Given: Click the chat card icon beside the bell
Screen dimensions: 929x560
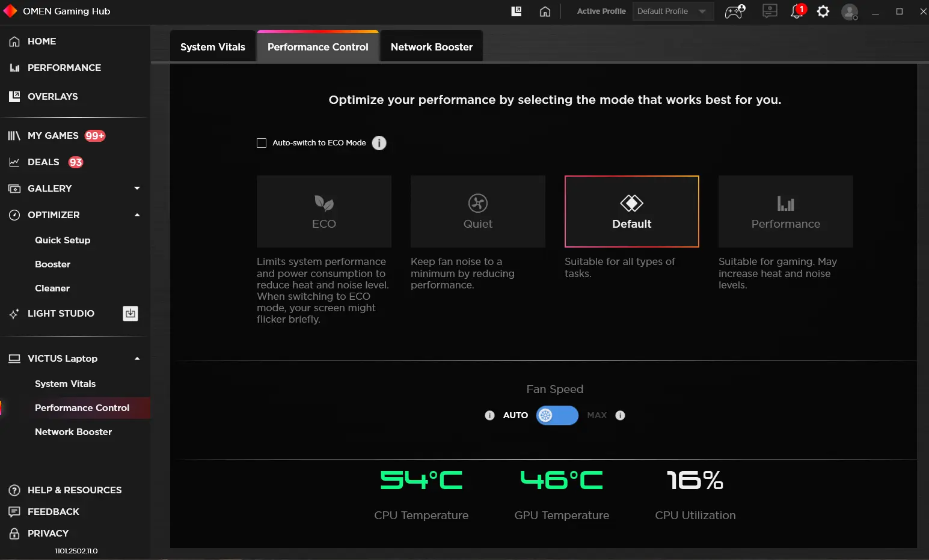Looking at the screenshot, I should click(x=770, y=11).
